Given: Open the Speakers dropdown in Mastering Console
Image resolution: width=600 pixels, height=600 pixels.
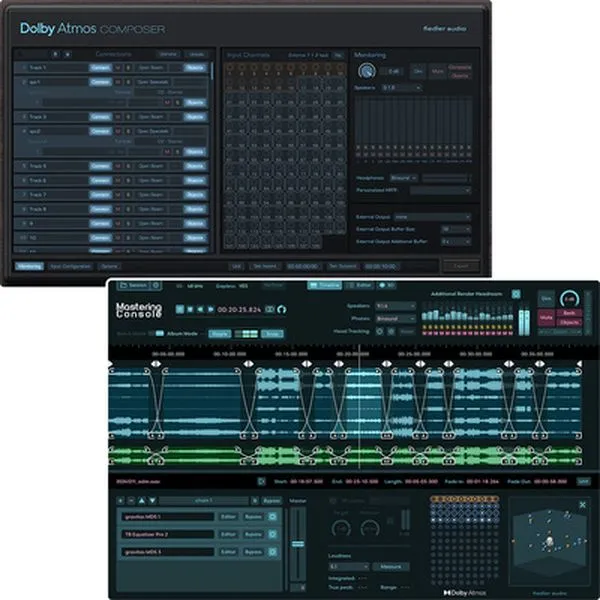Looking at the screenshot, I should coord(395,306).
